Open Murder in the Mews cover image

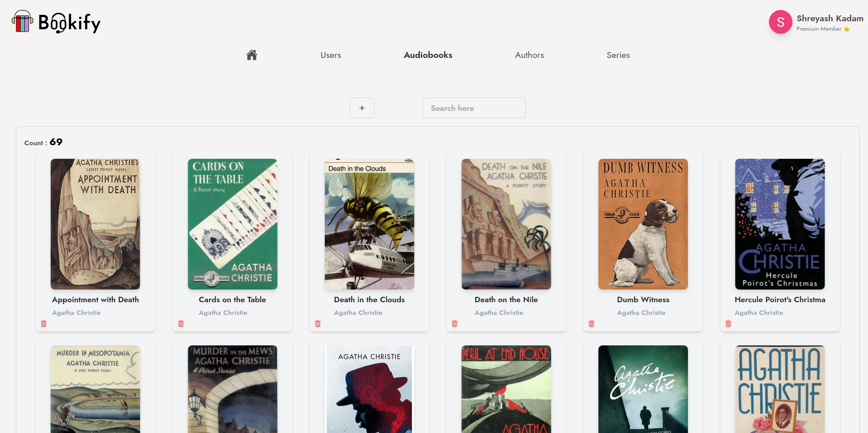coord(232,389)
